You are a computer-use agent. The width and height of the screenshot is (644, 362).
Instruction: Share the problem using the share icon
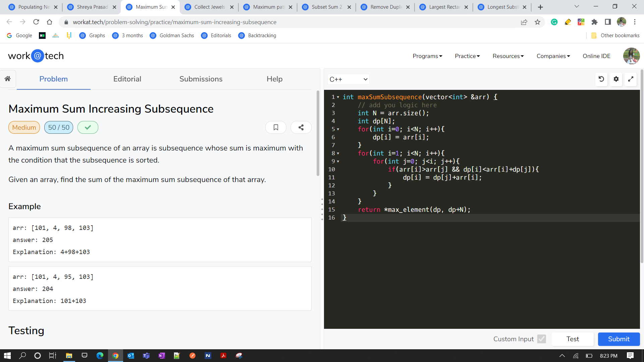(301, 127)
